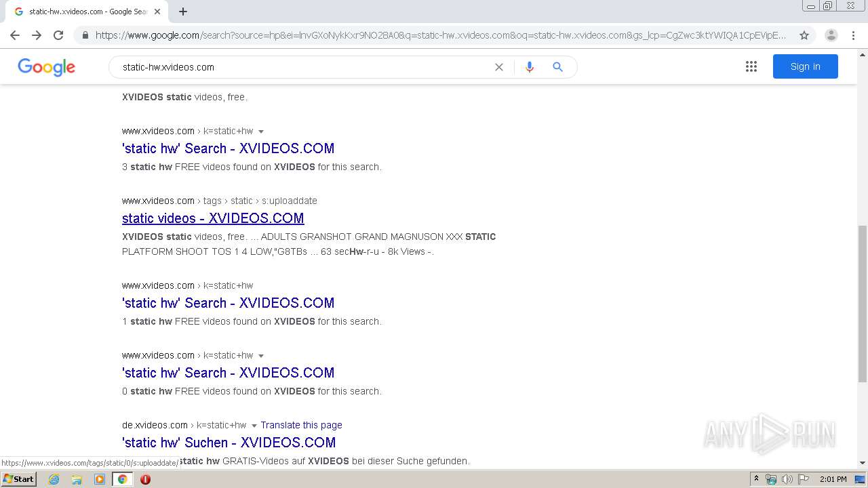Open volume control in system tray
Viewport: 868px width, 488px height.
tap(787, 479)
